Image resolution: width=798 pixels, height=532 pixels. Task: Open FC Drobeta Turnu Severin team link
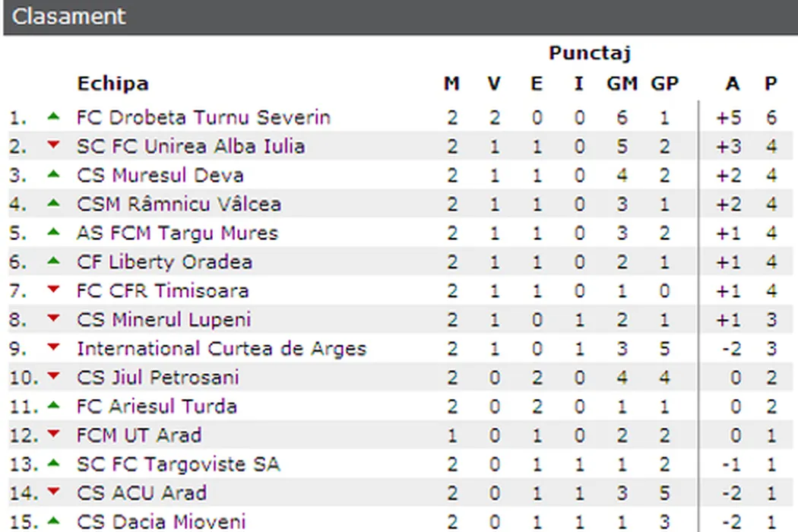[x=204, y=118]
